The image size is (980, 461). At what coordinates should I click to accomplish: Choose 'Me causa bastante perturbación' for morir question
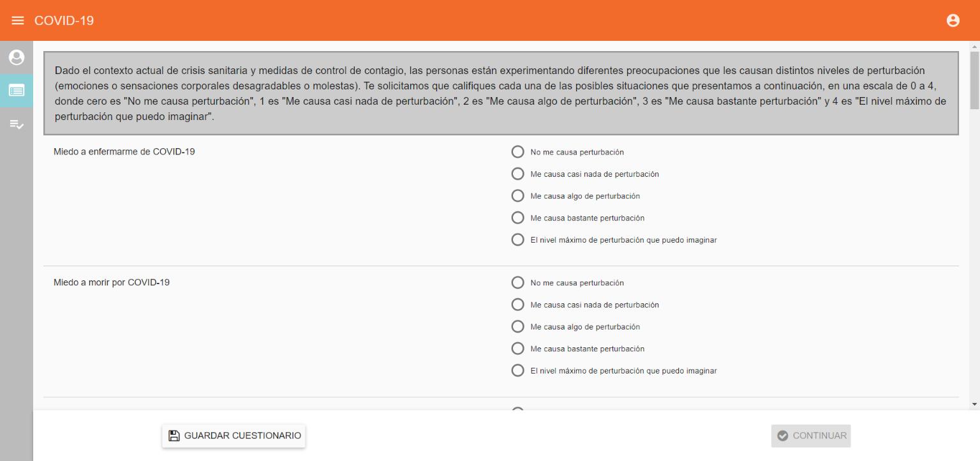tap(518, 349)
